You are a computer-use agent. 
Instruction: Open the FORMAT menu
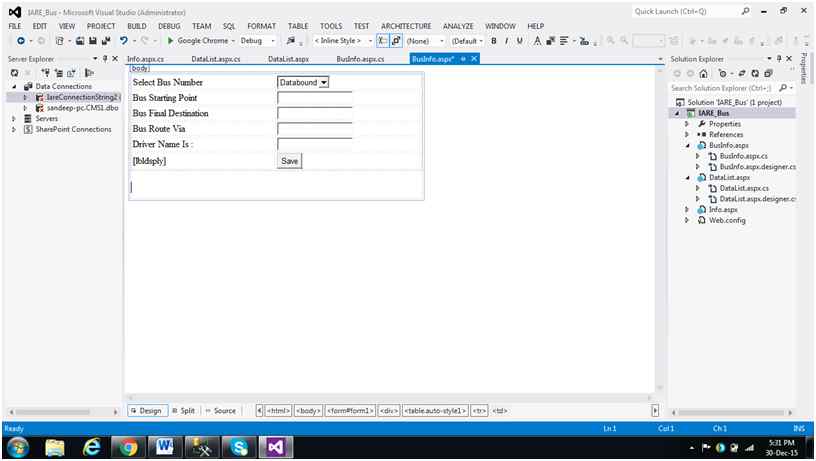pyautogui.click(x=262, y=26)
